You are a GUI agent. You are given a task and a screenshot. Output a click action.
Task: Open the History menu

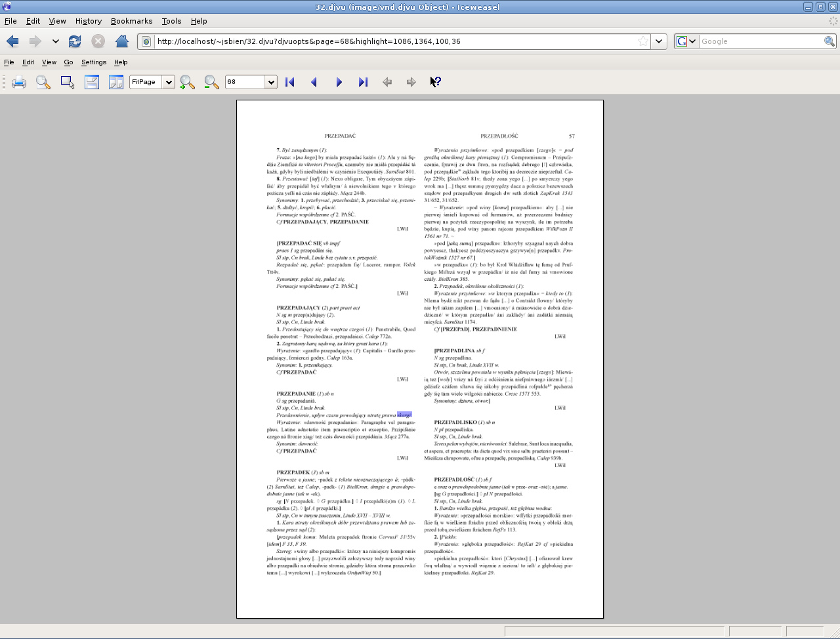pos(89,21)
